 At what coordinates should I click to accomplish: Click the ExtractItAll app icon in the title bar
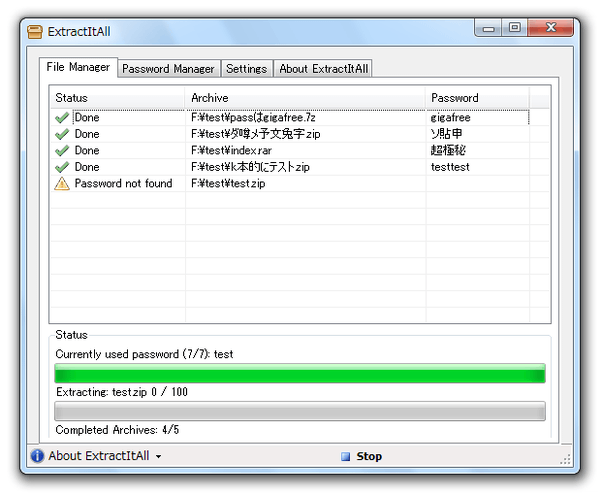click(35, 32)
